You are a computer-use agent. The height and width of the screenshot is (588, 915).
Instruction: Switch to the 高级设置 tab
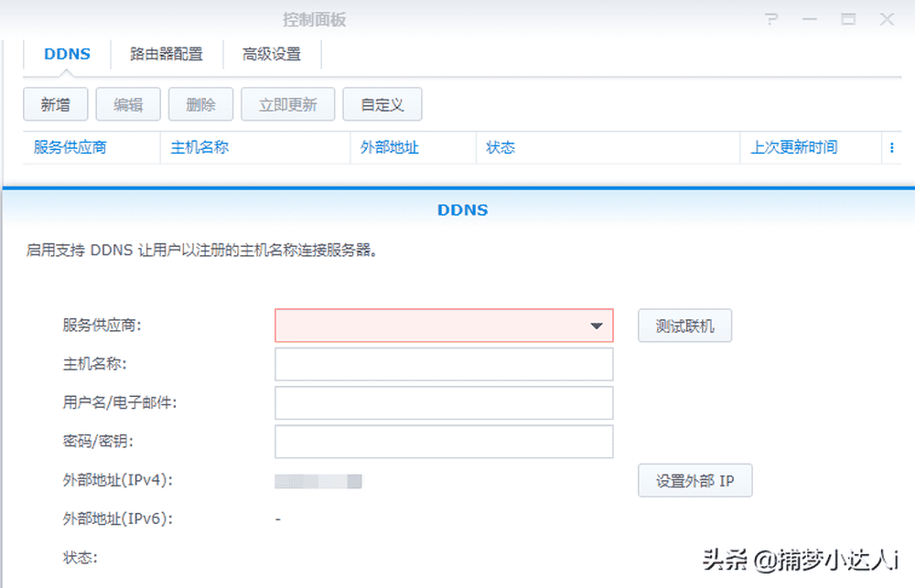click(x=271, y=54)
